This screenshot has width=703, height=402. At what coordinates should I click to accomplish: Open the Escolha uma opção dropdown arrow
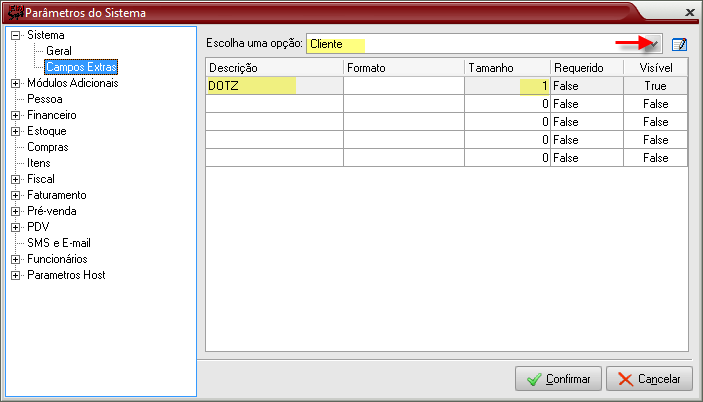(655, 44)
